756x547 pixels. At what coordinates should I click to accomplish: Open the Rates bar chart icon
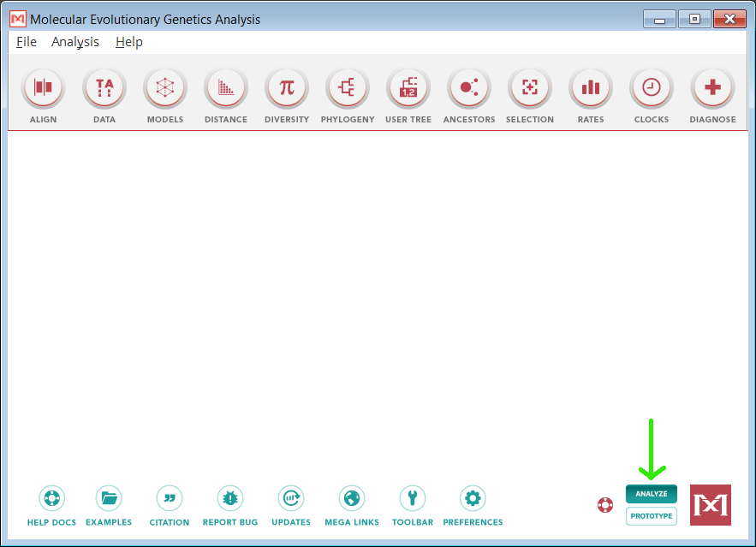[590, 88]
